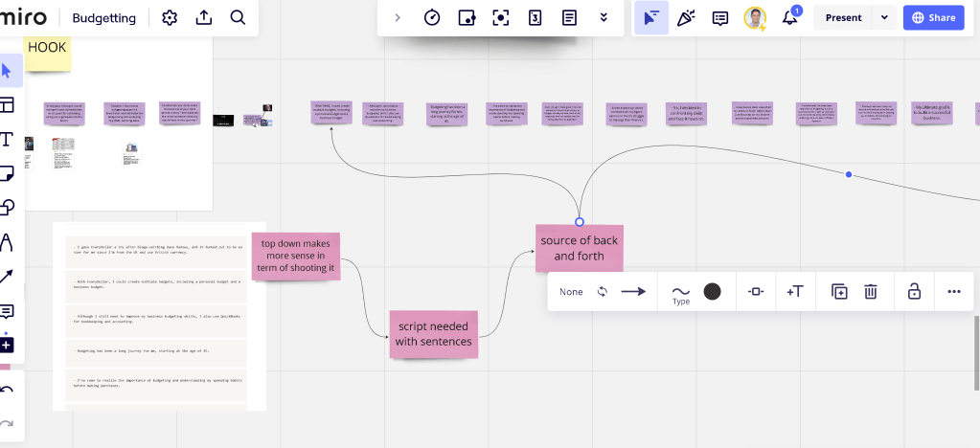
Task: Open the script document image thumbnail
Action: (159, 316)
